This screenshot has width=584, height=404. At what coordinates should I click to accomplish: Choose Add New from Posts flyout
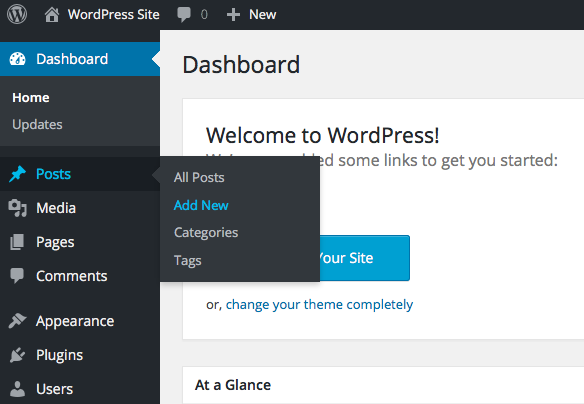tap(201, 205)
